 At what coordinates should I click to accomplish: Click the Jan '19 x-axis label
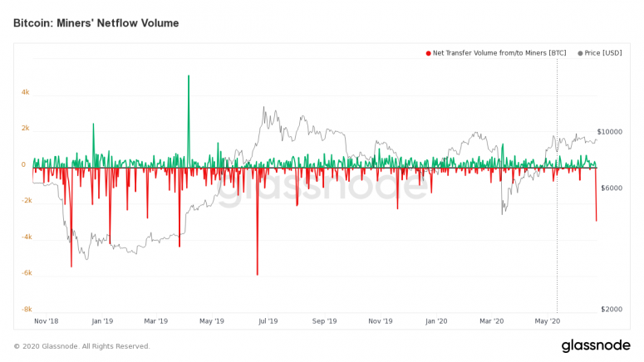click(x=102, y=321)
